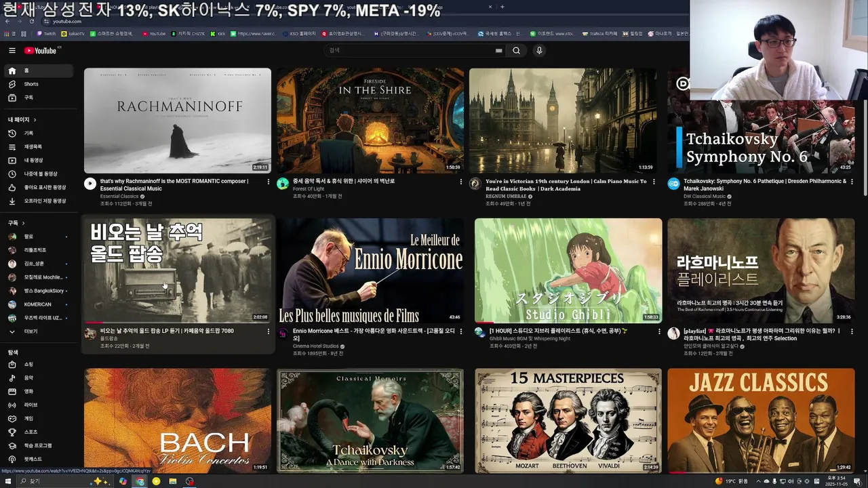868x488 pixels.
Task: Open 좋아요 표시한 동영상 (Liked videos)
Action: tap(39, 188)
